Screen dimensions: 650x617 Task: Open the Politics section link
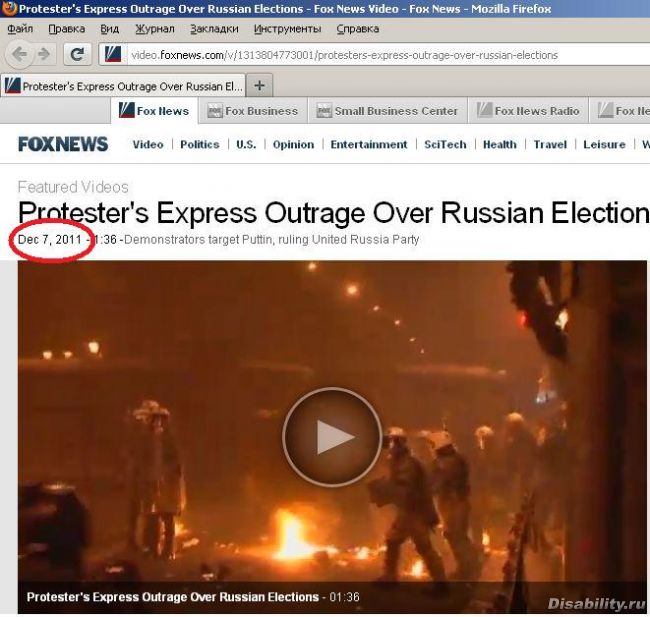pos(199,144)
